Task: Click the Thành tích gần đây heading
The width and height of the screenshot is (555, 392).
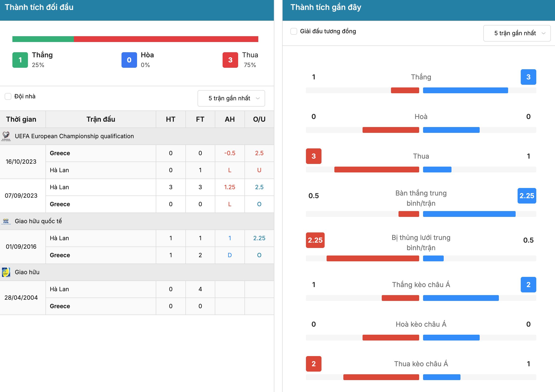Action: [326, 7]
